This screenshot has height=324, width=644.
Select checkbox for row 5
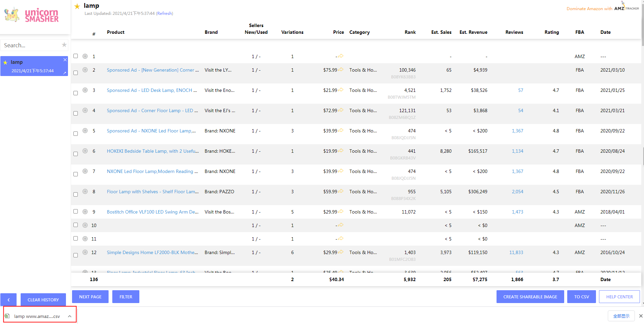76,134
